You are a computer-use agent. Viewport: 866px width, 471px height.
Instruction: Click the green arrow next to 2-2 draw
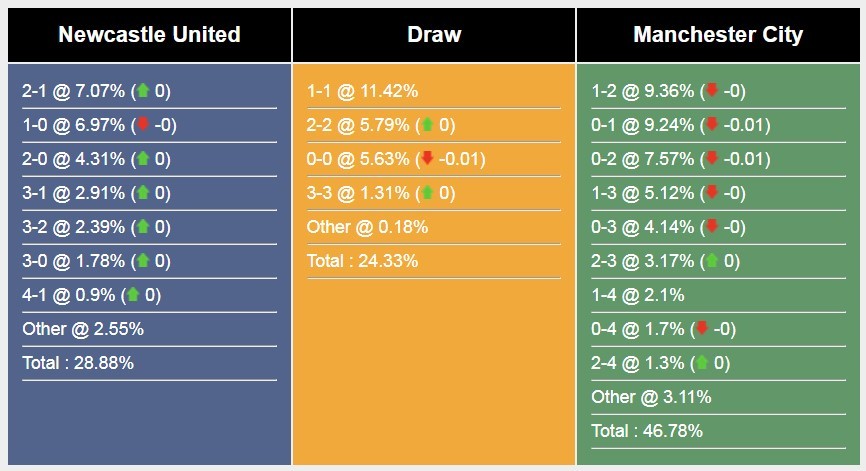pyautogui.click(x=427, y=125)
